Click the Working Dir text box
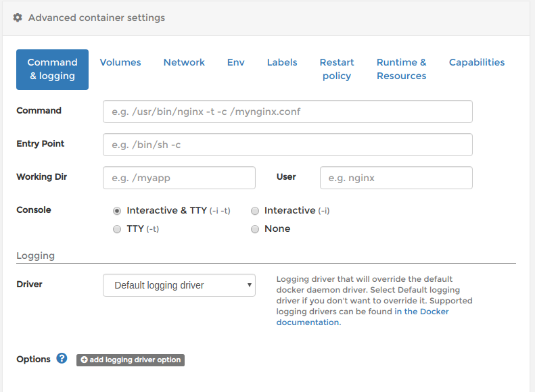 (x=179, y=178)
